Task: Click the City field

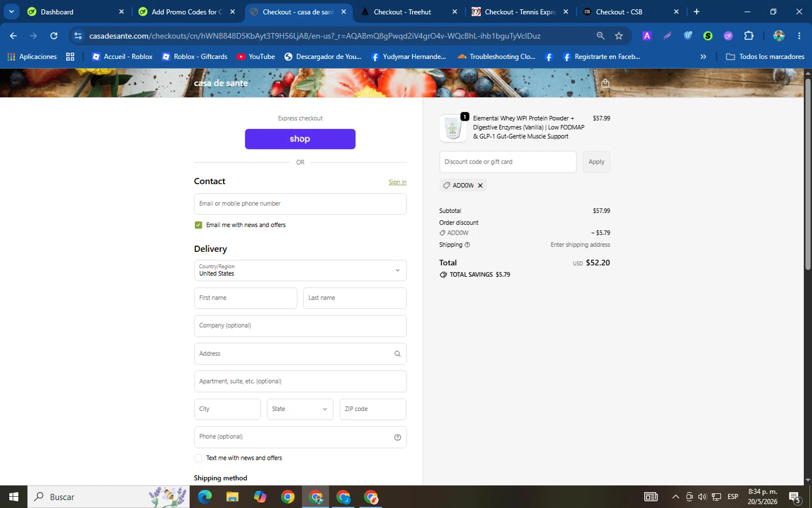Action: [x=227, y=409]
